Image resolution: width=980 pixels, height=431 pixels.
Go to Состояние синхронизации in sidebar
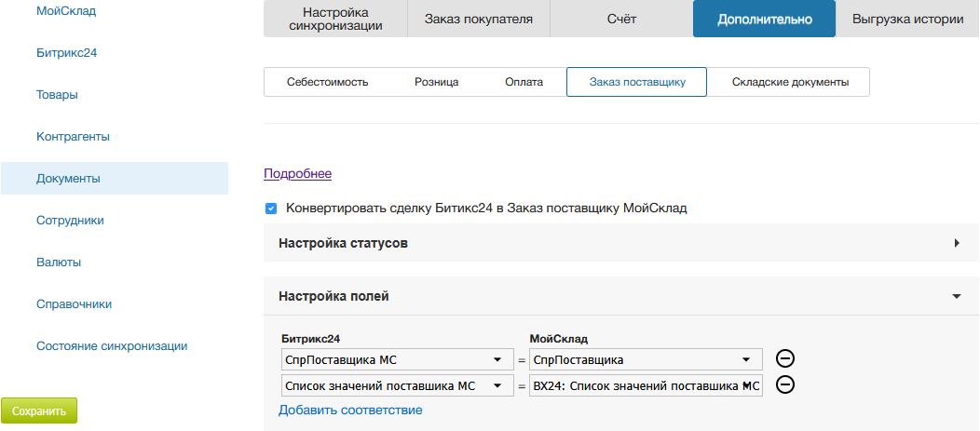point(112,345)
